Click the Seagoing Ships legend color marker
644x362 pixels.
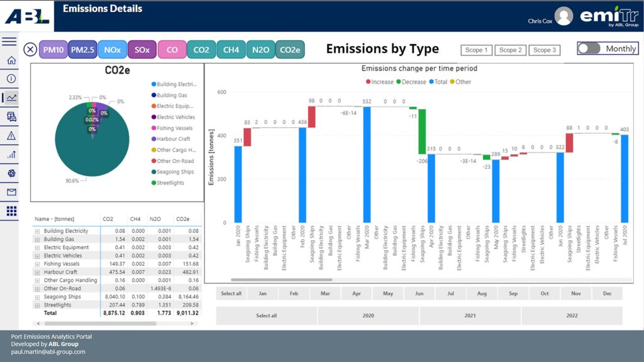tap(153, 172)
